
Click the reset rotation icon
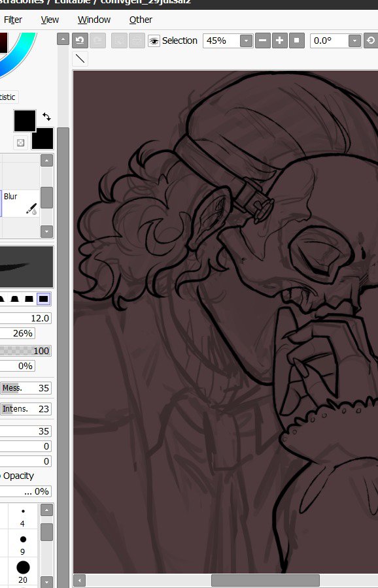click(x=371, y=41)
